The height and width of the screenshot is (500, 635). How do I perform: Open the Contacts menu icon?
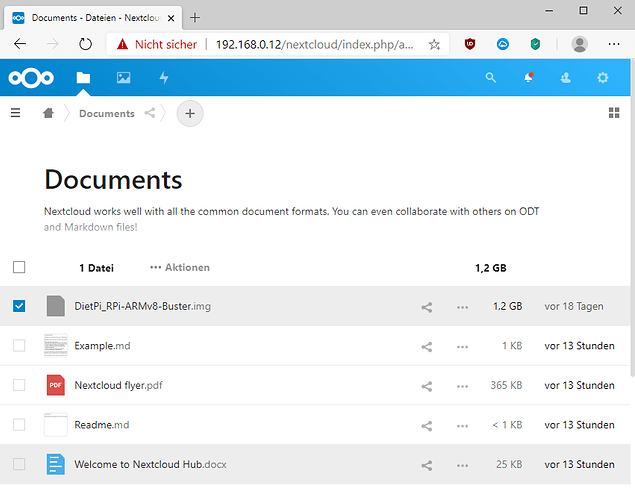click(x=565, y=77)
